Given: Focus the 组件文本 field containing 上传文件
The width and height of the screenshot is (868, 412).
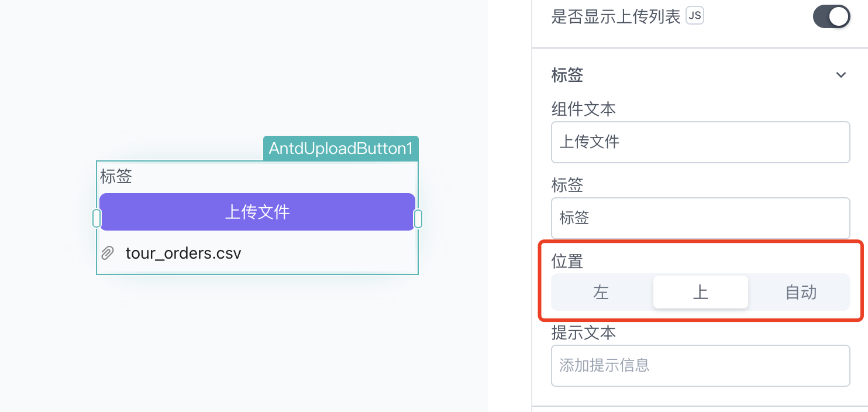Looking at the screenshot, I should coord(700,142).
